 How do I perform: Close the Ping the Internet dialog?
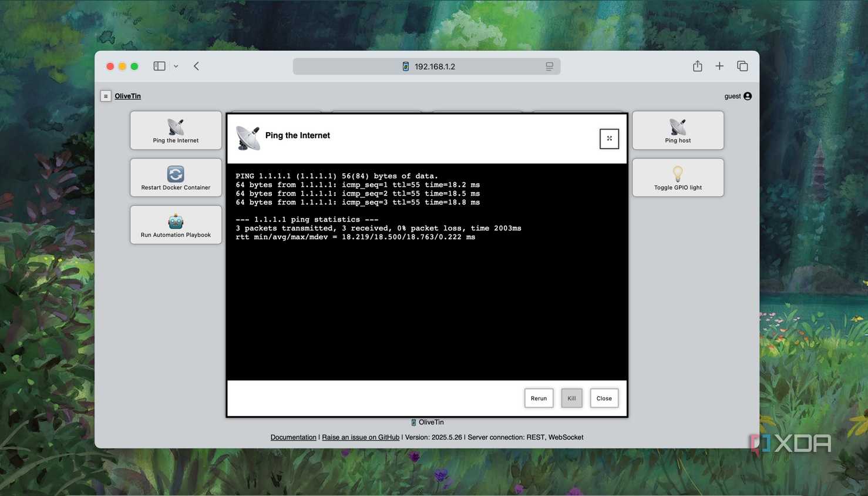(604, 398)
